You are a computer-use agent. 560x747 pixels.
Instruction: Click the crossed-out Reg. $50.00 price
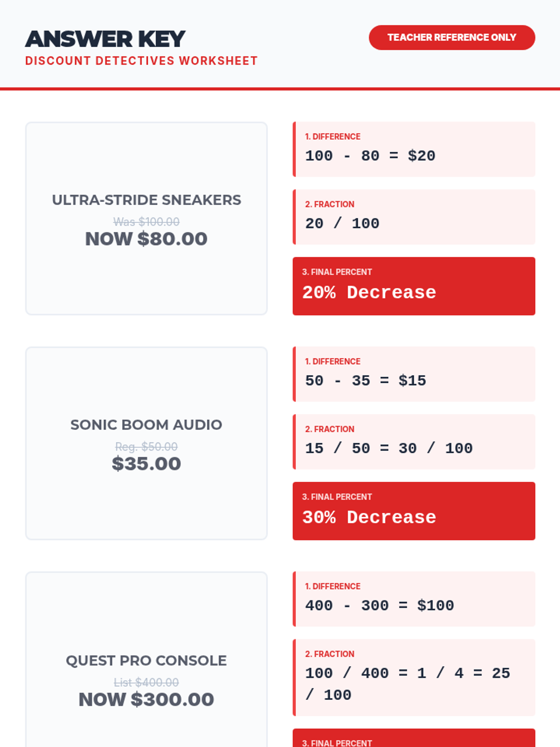[147, 447]
